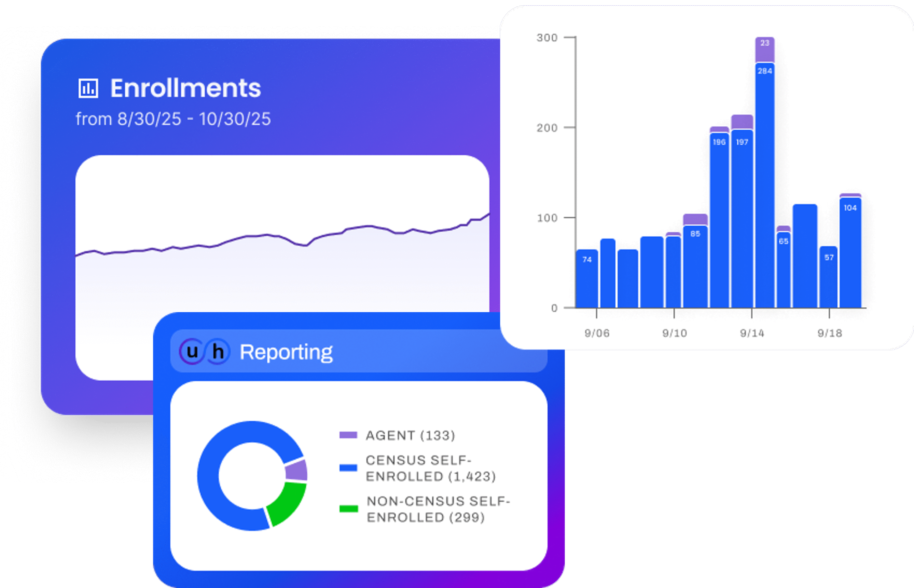
Task: Click the 'NON-CENSUS SELF-ENROLLED (299)' legend label
Action: (438, 509)
